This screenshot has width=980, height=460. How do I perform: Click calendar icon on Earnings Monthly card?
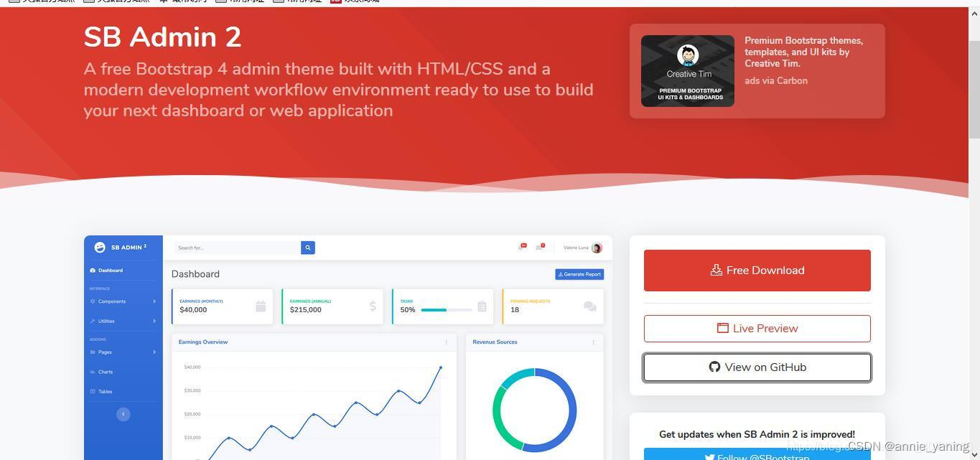tap(261, 306)
